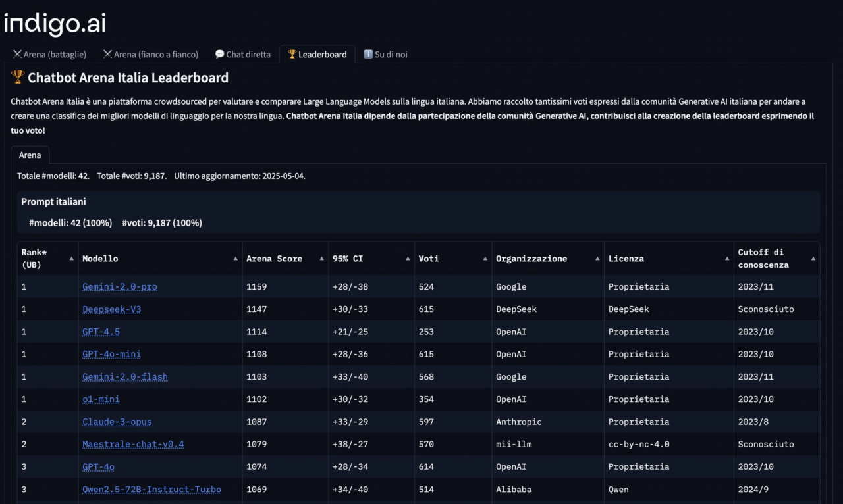Click the Prompt italiani heading
The width and height of the screenshot is (843, 504).
coord(53,202)
